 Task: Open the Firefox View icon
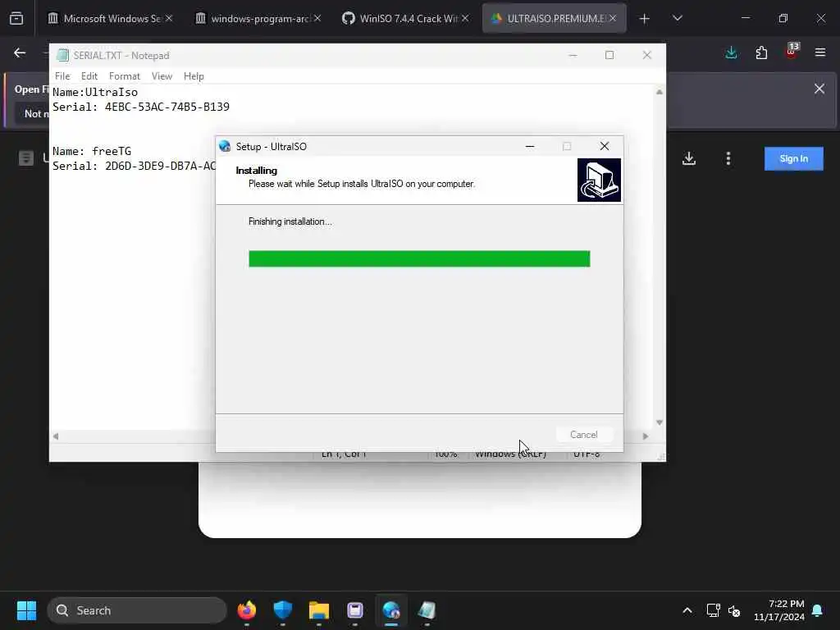coord(16,19)
